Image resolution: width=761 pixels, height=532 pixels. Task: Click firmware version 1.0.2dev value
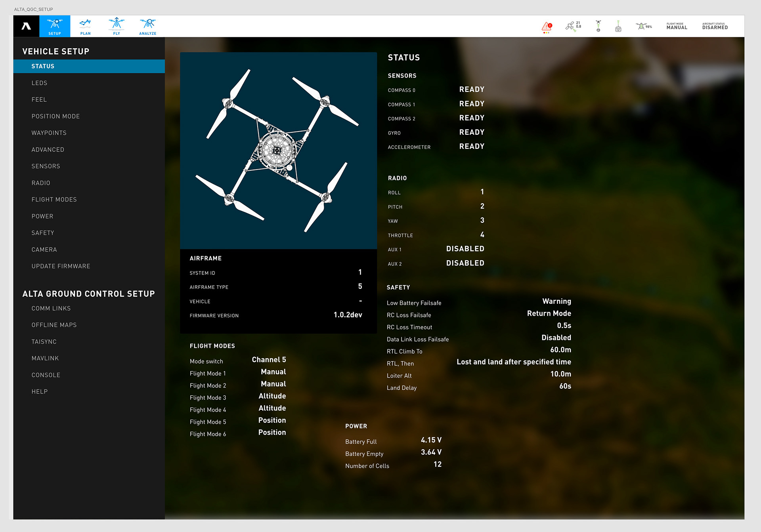[348, 315]
